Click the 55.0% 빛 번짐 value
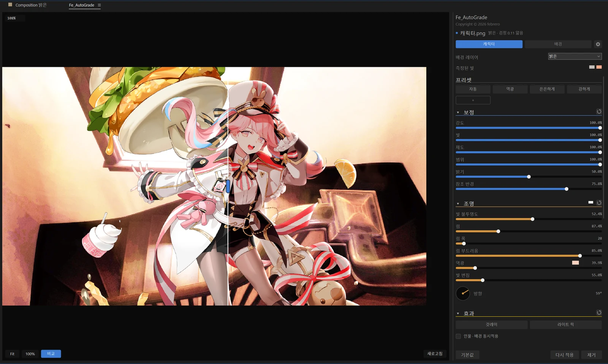This screenshot has width=608, height=364. [597, 275]
